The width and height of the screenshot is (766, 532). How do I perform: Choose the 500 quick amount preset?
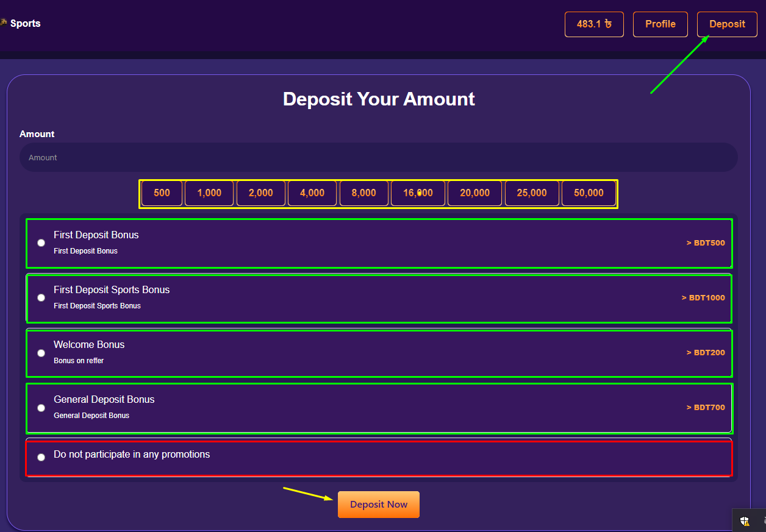point(162,193)
